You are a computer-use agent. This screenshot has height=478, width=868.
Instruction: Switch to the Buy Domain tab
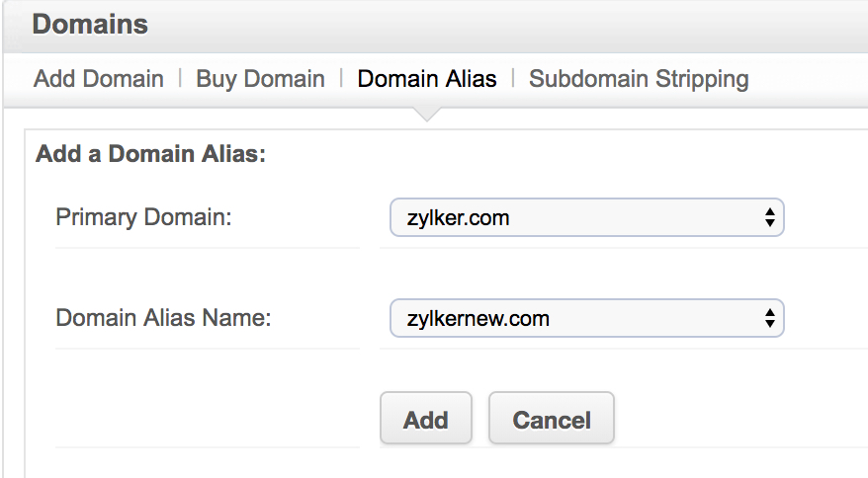[260, 79]
